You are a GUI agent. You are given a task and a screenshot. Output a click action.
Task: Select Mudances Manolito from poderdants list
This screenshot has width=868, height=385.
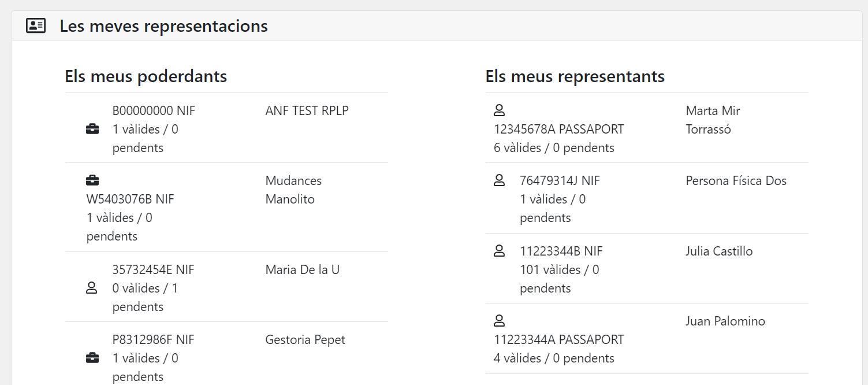[293, 190]
